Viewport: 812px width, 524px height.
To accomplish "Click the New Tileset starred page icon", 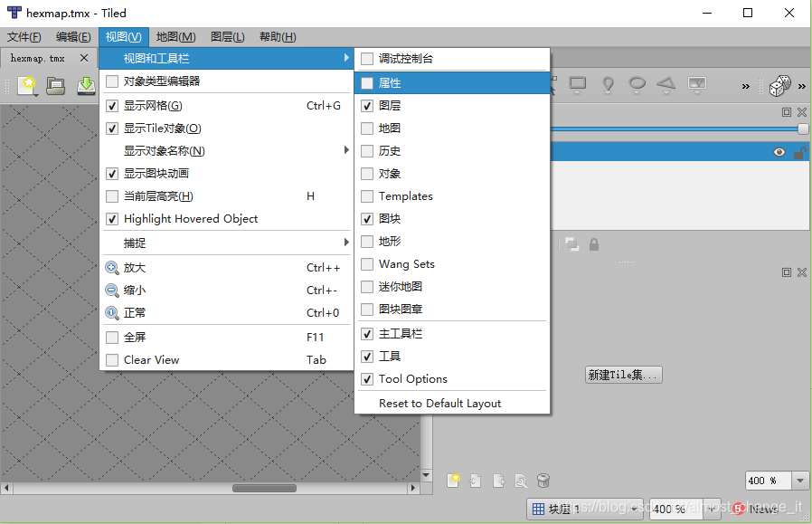I will 453,481.
